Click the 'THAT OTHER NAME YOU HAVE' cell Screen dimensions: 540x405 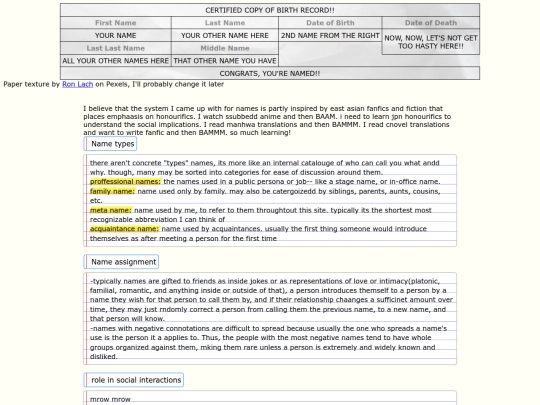tap(225, 61)
